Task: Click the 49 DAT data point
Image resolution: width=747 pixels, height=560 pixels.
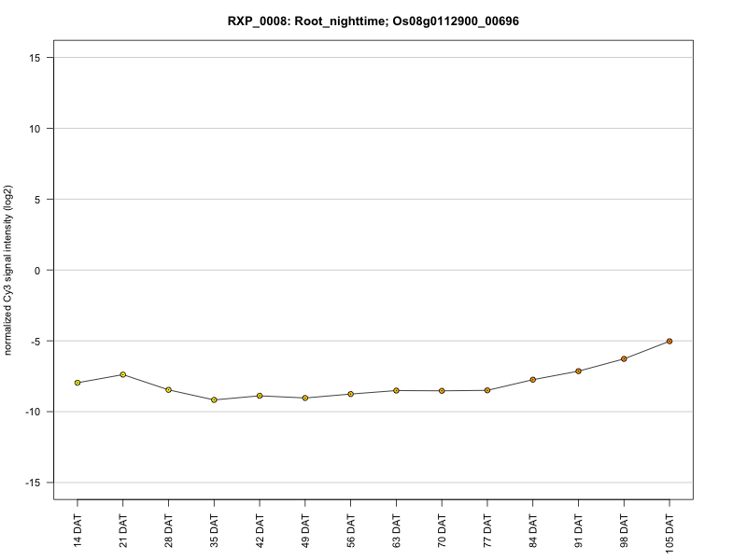Action: click(305, 399)
